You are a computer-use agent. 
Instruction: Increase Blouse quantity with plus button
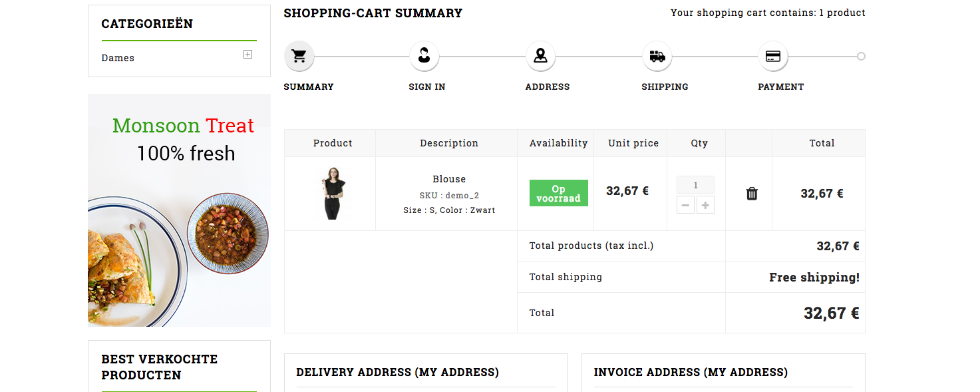click(x=705, y=205)
